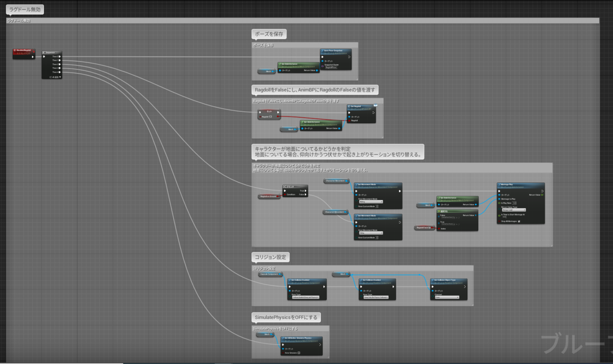Open New Type dropdown showing Query Only

[x=376, y=297]
